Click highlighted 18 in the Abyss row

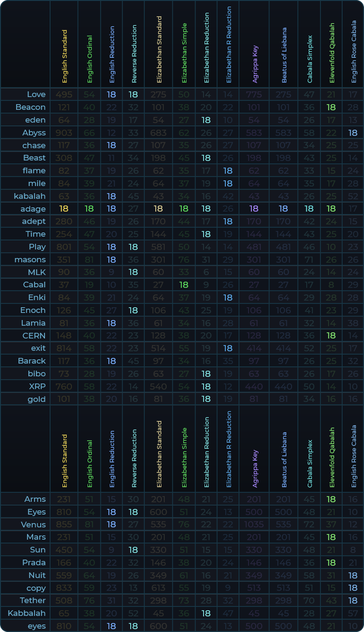(353, 133)
